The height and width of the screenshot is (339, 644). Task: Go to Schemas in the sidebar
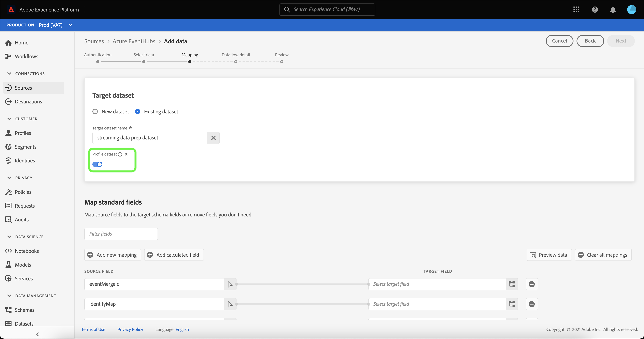(25, 310)
